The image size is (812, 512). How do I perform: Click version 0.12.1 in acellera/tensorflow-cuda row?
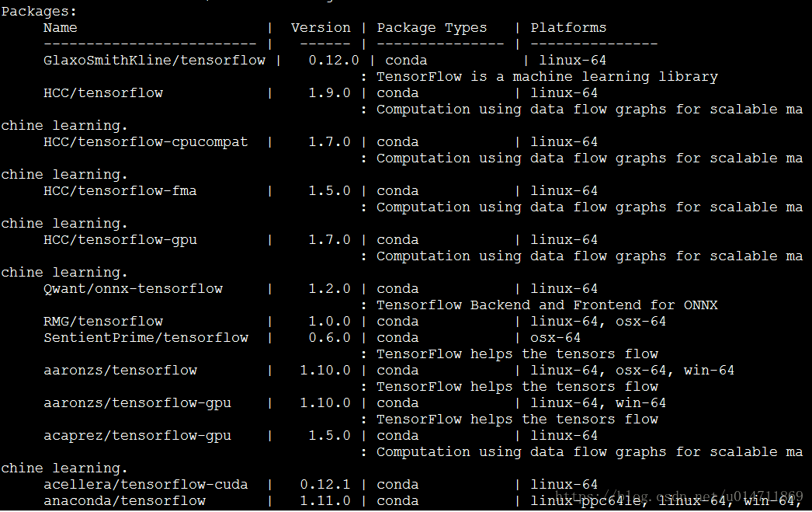point(325,485)
